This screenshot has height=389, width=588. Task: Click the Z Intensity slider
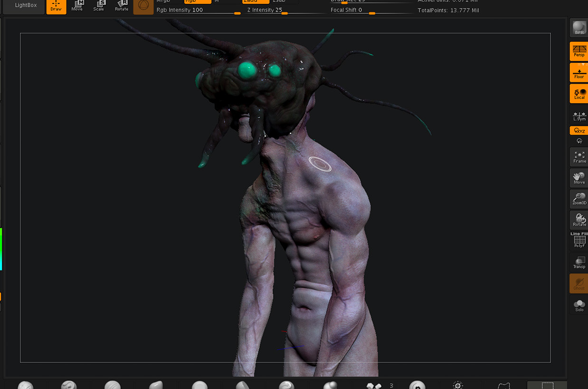[x=286, y=10]
